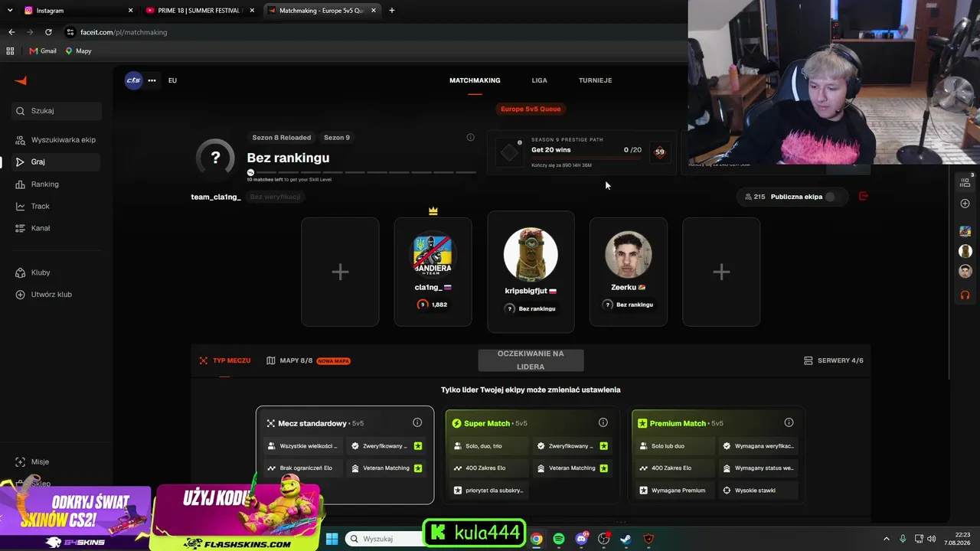Viewport: 980px width, 551px height.
Task: Click the Europe 5v5 Queue badge
Action: [x=531, y=109]
